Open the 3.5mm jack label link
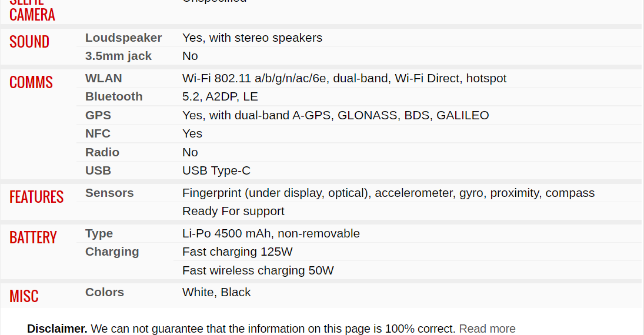Screen dimensions: 644x335 coord(118,56)
